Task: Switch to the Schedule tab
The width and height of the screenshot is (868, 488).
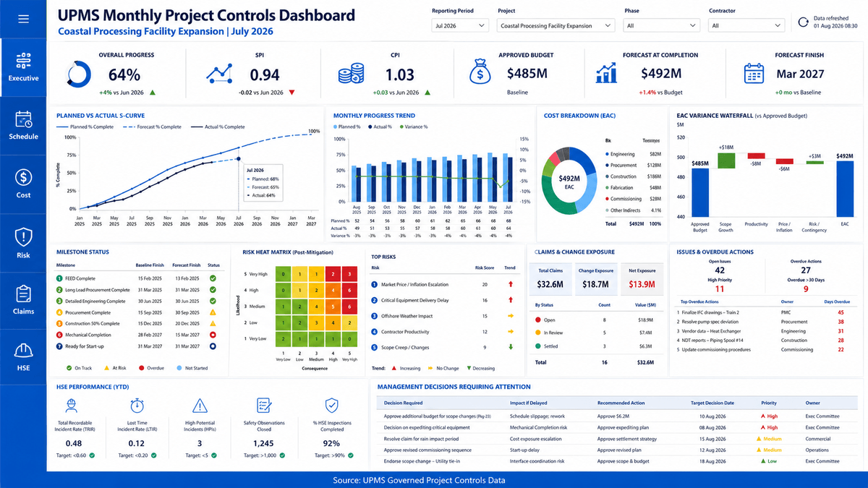Action: [x=23, y=125]
